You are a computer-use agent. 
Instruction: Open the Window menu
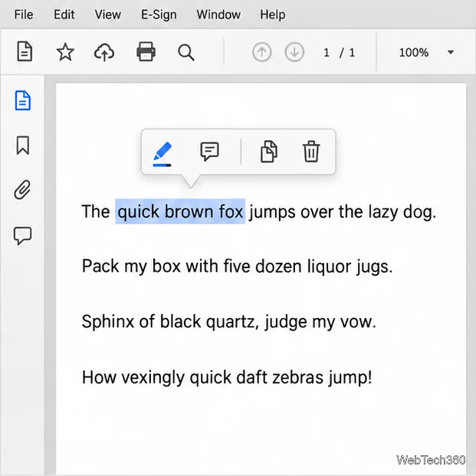pyautogui.click(x=218, y=15)
